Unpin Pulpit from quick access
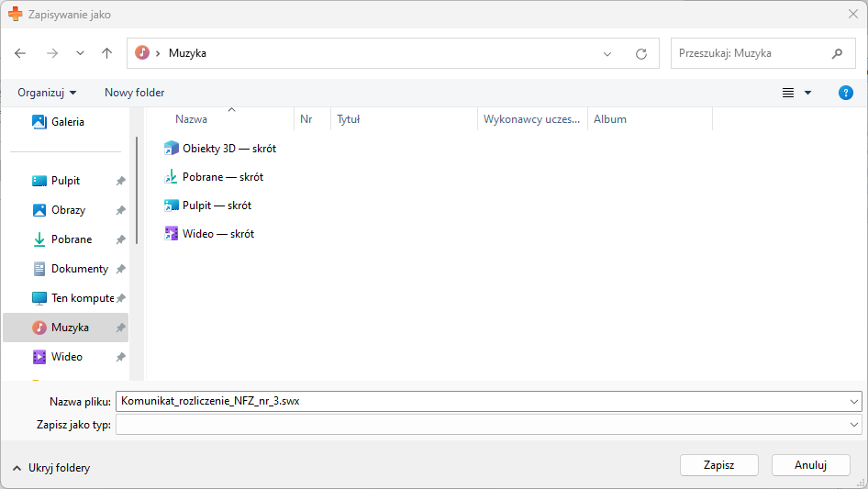Screen dimensions: 868x489 click(120, 182)
